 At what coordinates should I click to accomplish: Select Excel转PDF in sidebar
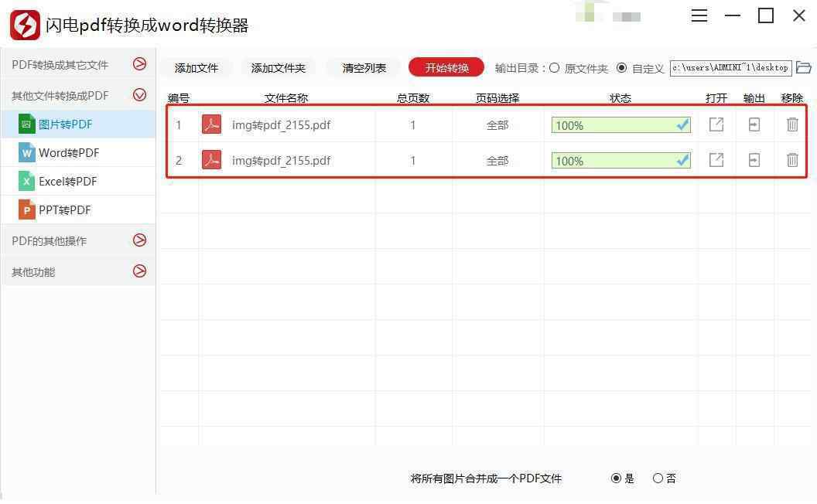click(78, 181)
